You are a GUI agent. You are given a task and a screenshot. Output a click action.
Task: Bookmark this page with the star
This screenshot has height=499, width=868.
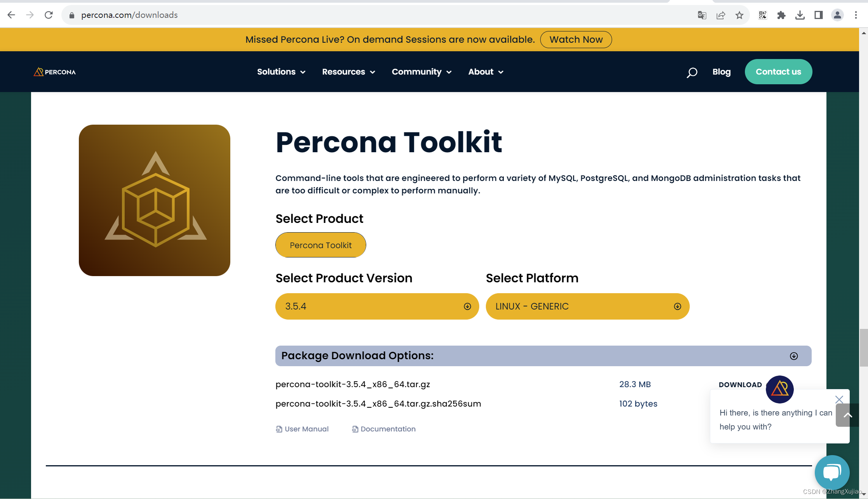739,15
